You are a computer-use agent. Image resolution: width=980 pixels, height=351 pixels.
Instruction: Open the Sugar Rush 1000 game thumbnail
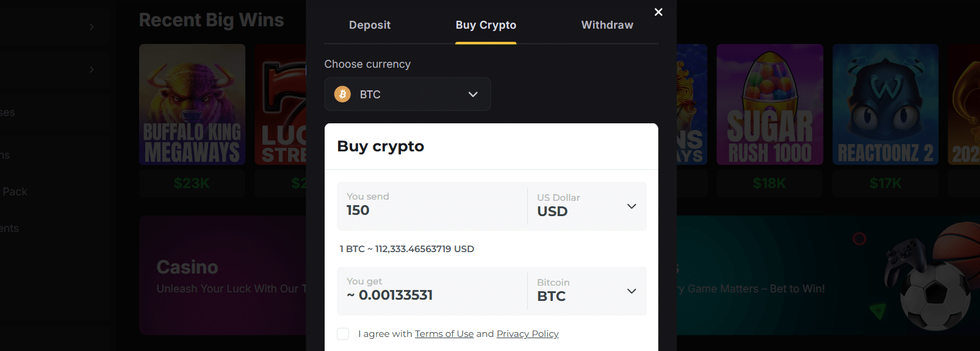[769, 104]
